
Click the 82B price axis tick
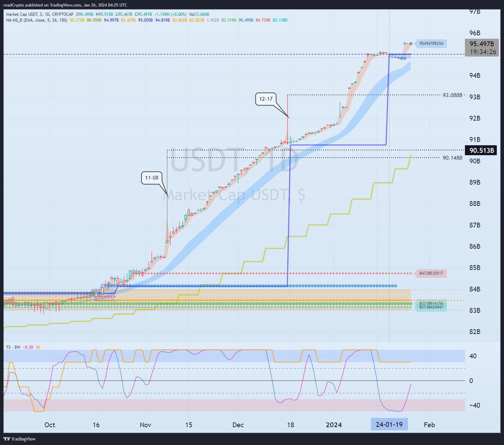[475, 332]
